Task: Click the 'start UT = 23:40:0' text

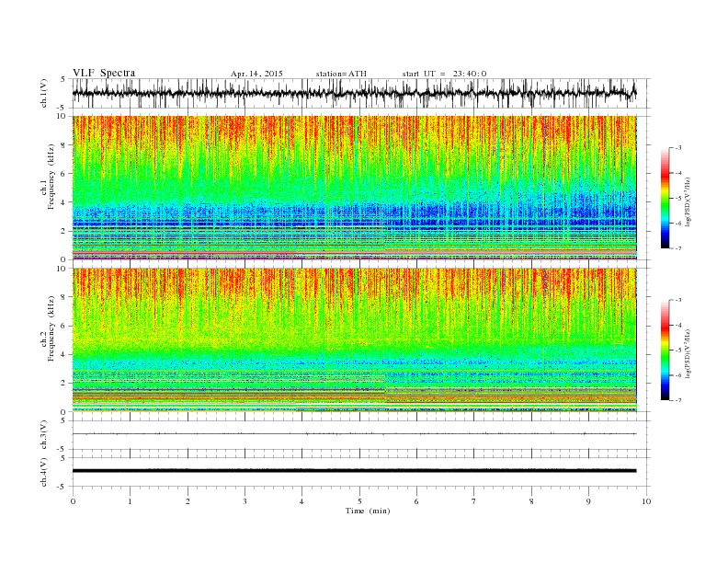Action: point(444,74)
